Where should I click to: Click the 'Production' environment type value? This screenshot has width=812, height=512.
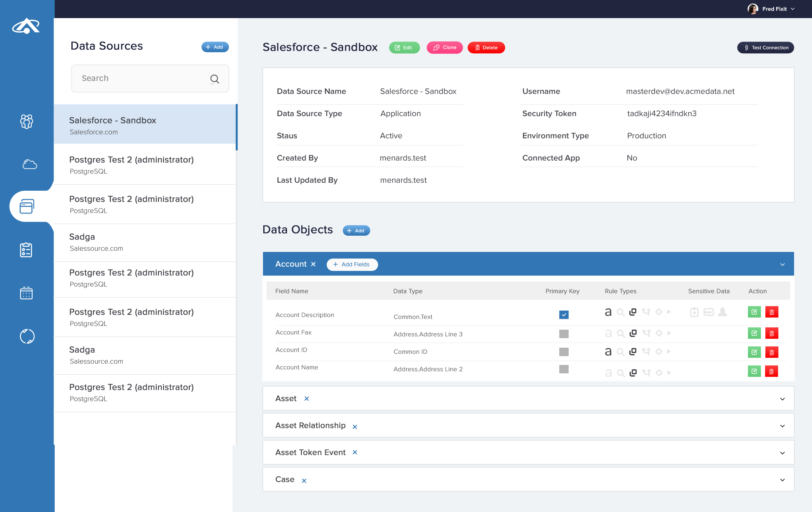[x=646, y=136]
